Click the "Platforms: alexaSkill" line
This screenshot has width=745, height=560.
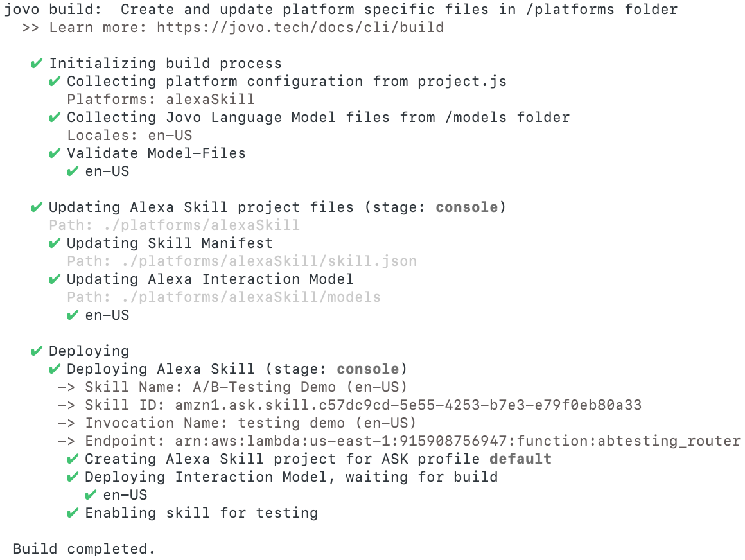coord(161,100)
